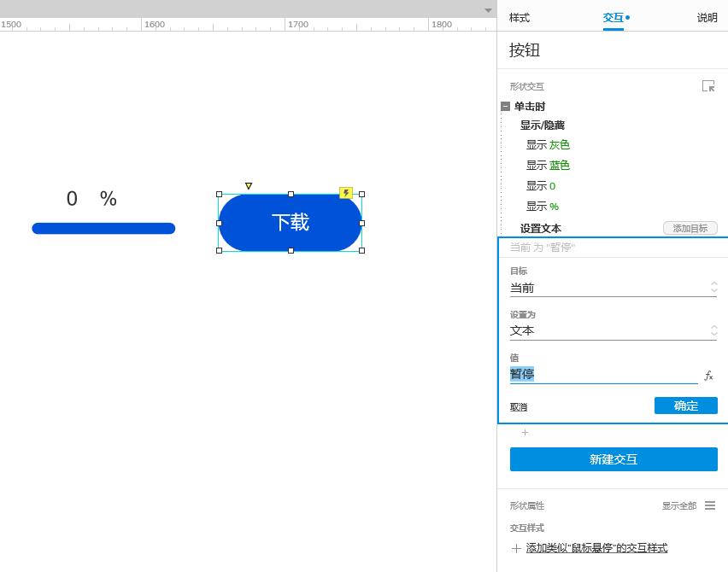Click the yellow lightning interaction badge
Viewport: 728px width, 572px height.
pyautogui.click(x=346, y=193)
